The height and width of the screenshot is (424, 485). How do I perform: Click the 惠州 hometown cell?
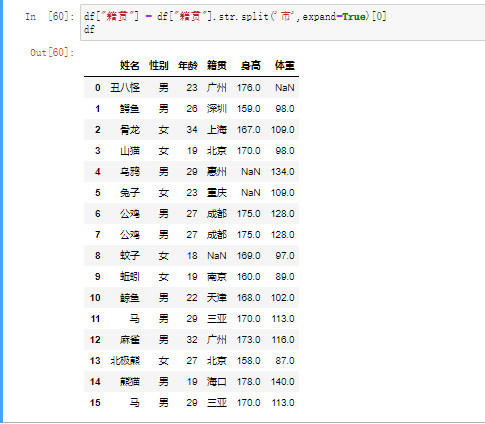(217, 172)
